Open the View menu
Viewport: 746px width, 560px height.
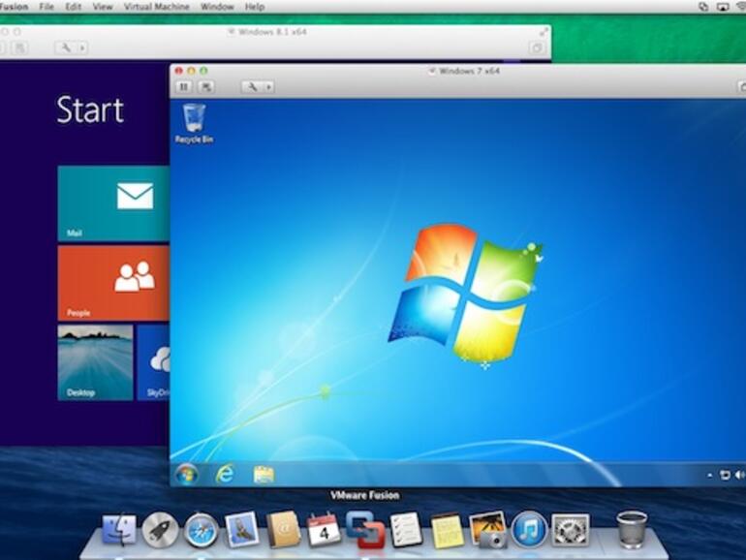coord(103,7)
